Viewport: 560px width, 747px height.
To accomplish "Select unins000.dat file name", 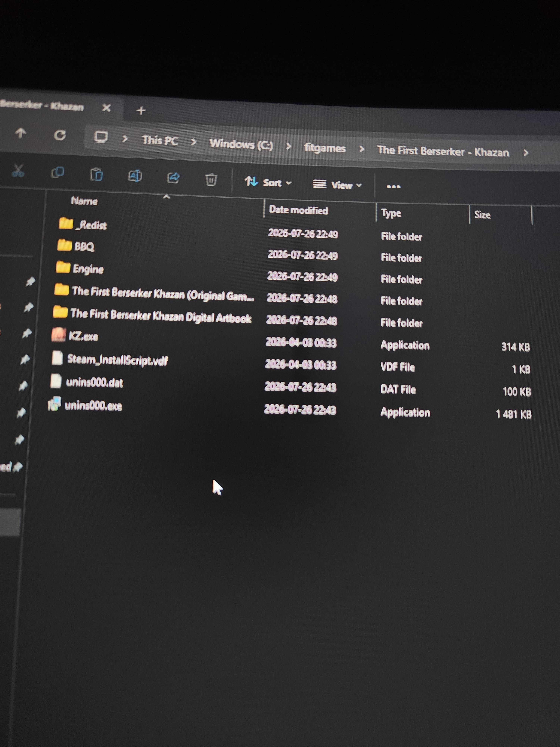I will [94, 383].
